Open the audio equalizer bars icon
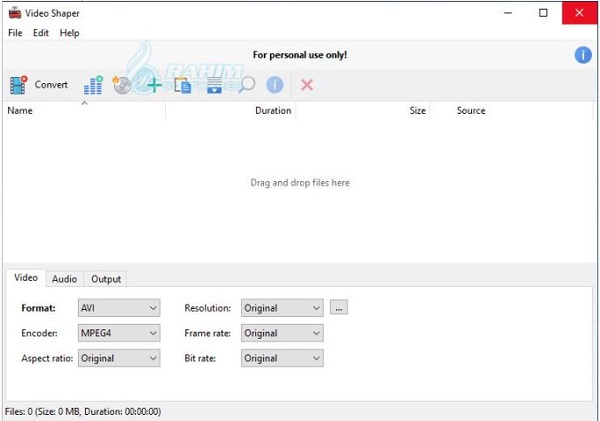Image resolution: width=600 pixels, height=421 pixels. coord(93,85)
